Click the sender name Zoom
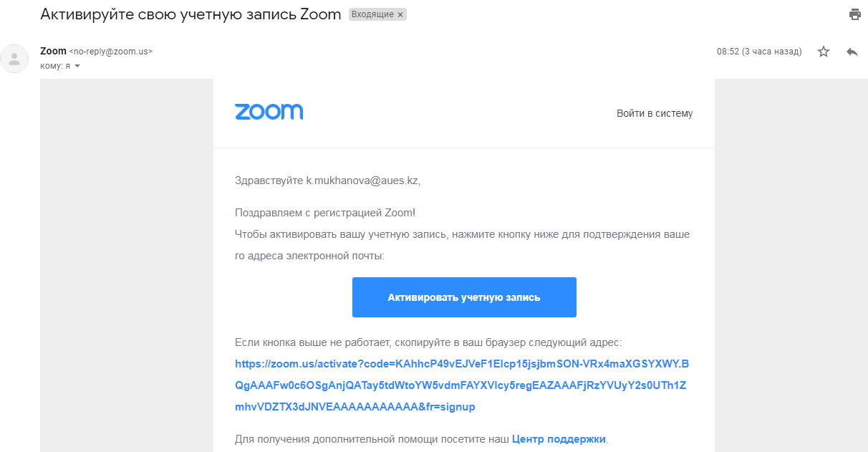This screenshot has width=868, height=452. [x=53, y=52]
